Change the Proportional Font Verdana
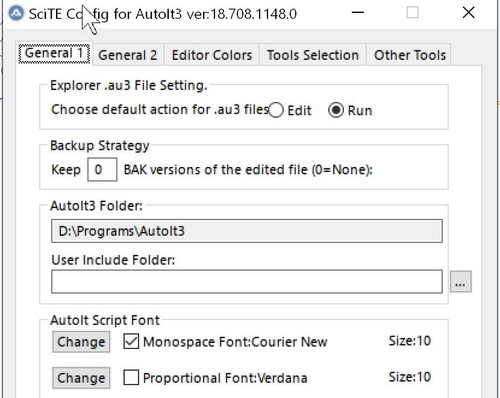Viewport: 500px width, 398px height. click(x=81, y=378)
